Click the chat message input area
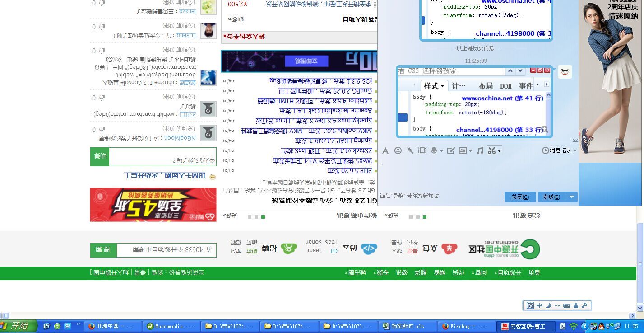The image size is (644, 333). click(x=477, y=174)
